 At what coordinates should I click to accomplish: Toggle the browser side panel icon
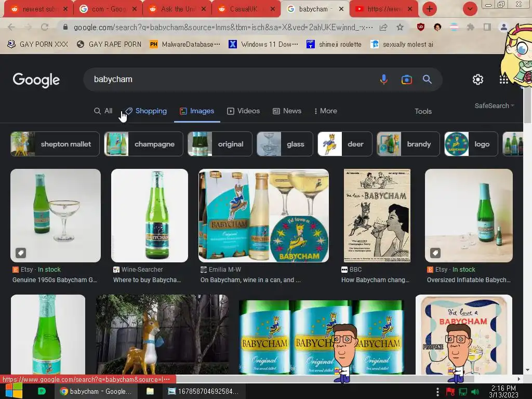click(x=487, y=27)
